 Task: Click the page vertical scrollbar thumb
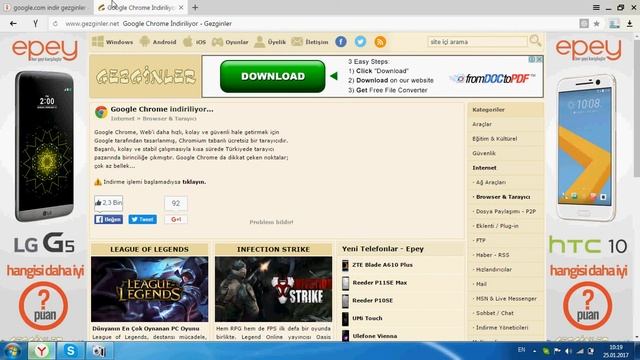tap(636, 108)
